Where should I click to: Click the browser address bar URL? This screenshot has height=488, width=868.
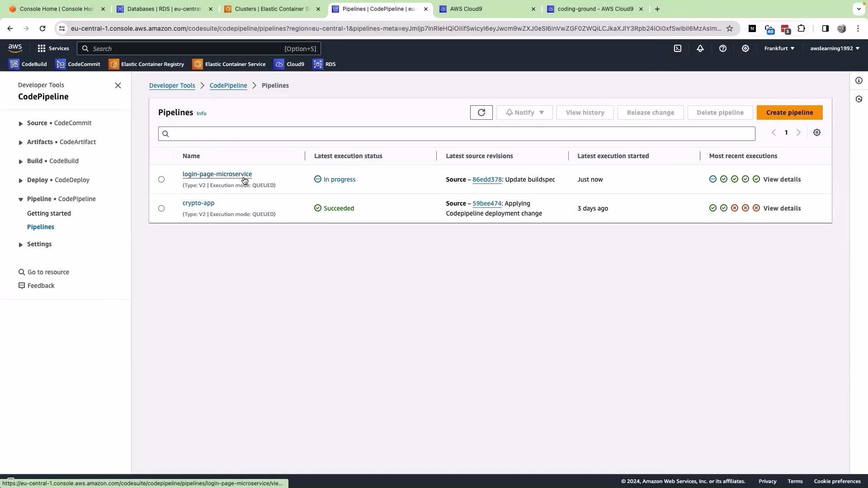point(396,28)
